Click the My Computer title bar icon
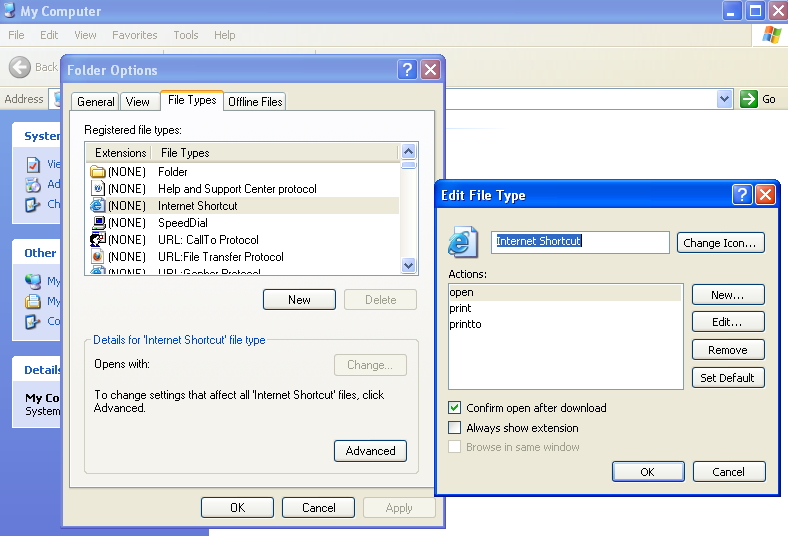The height and width of the screenshot is (536, 788). click(9, 10)
